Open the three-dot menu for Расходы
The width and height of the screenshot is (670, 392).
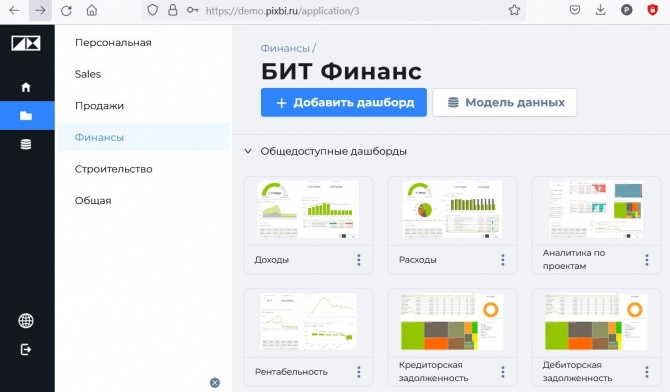point(502,259)
